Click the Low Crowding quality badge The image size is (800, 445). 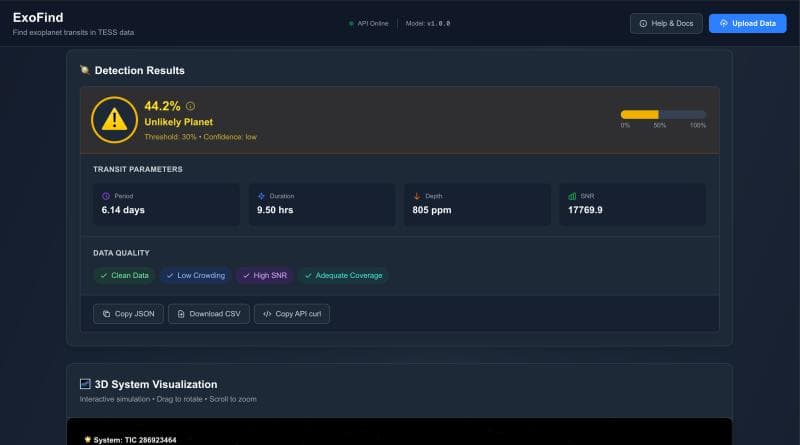coord(196,276)
